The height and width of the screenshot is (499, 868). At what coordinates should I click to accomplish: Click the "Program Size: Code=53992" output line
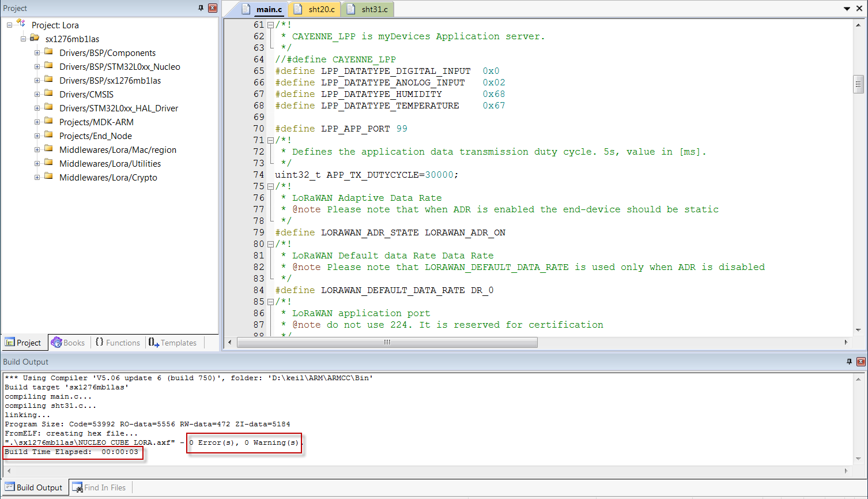pyautogui.click(x=148, y=424)
